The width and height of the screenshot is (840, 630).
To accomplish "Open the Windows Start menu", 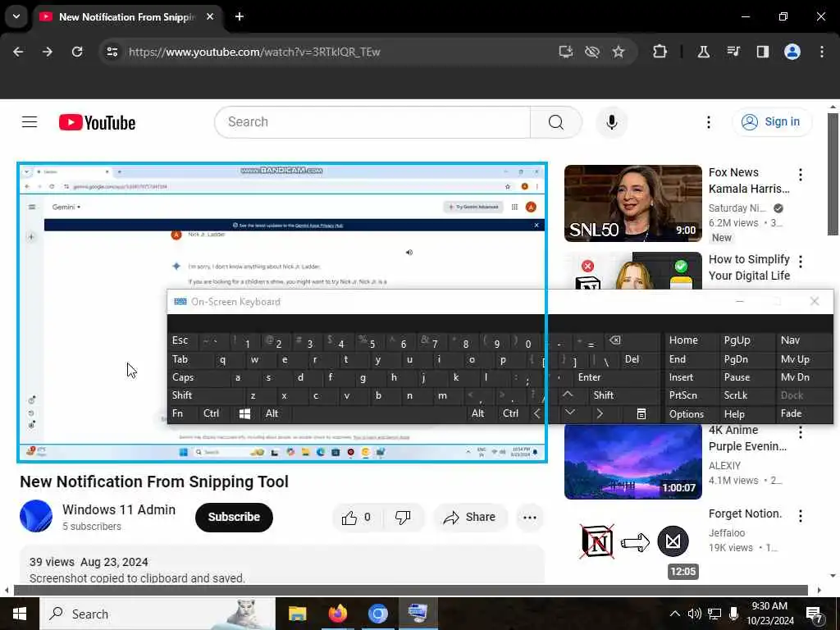I will [x=20, y=614].
